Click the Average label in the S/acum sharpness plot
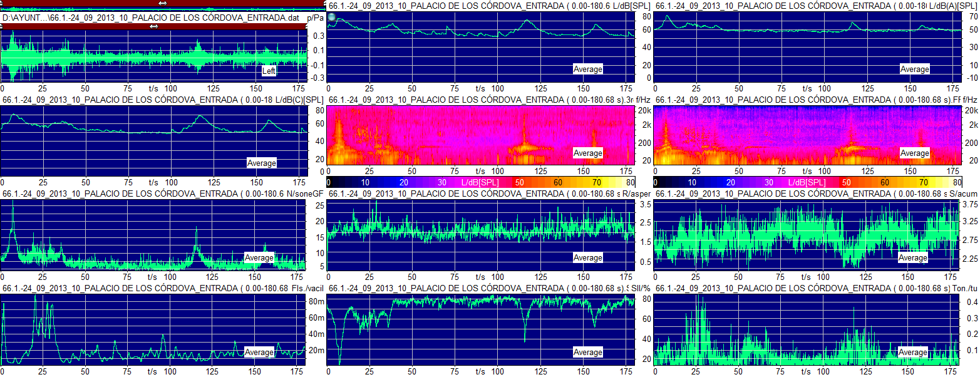This screenshot has height=377, width=980. pyautogui.click(x=913, y=258)
